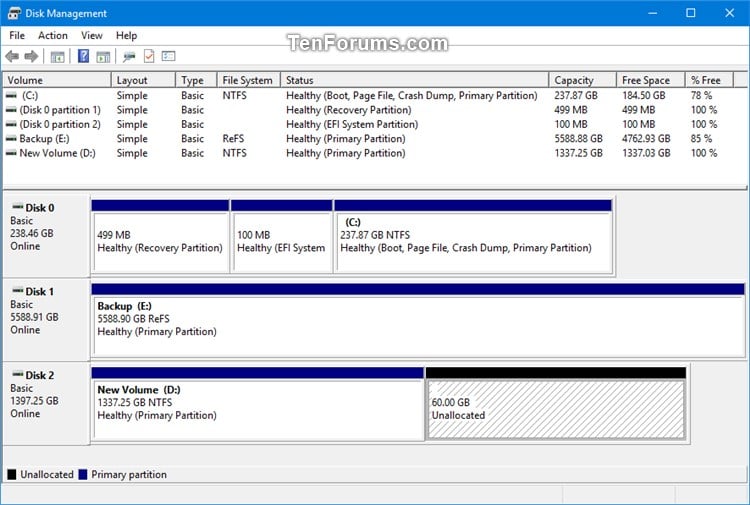
Task: Click the checklist view toolbar icon
Action: point(168,56)
